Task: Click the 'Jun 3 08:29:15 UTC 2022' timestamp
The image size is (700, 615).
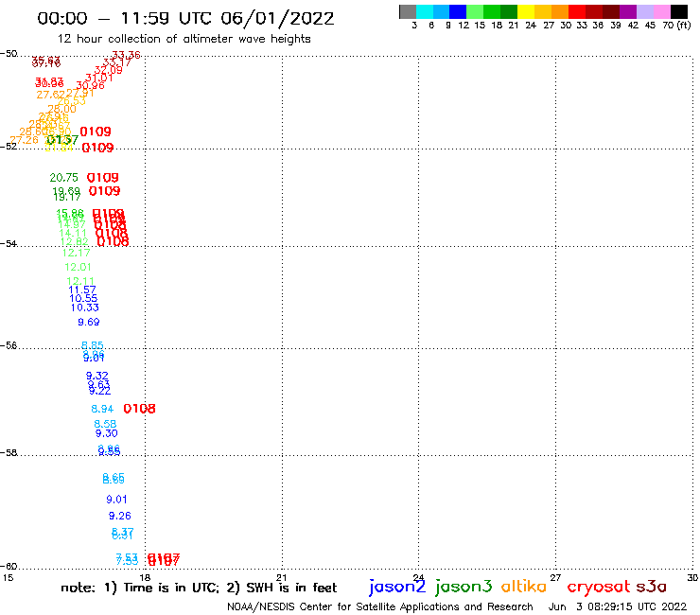Action: [x=618, y=607]
